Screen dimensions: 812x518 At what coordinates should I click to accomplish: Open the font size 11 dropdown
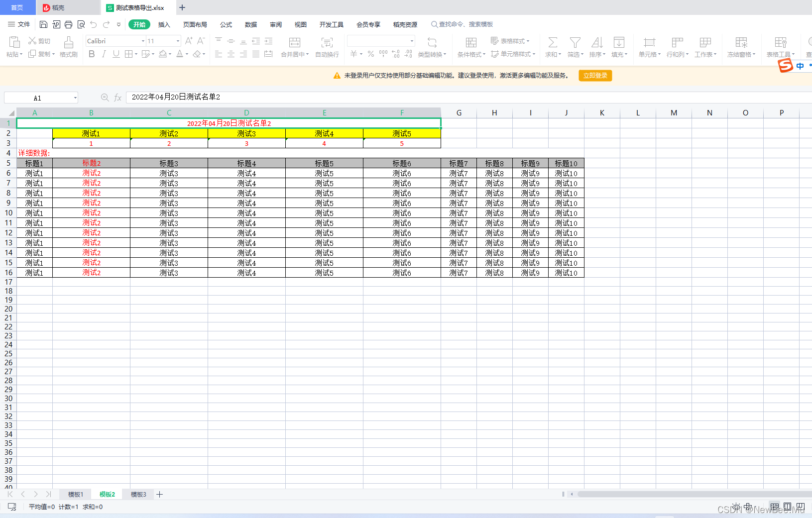tap(178, 41)
